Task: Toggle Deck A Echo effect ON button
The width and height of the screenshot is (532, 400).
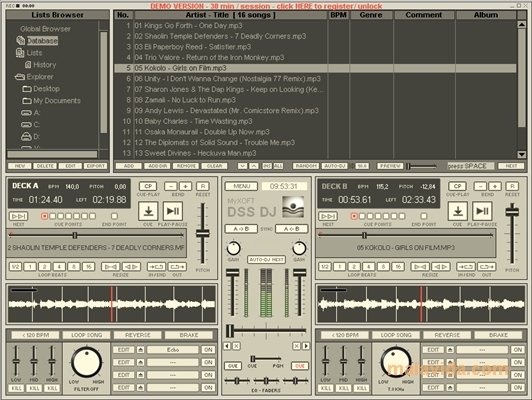Action: pos(208,350)
